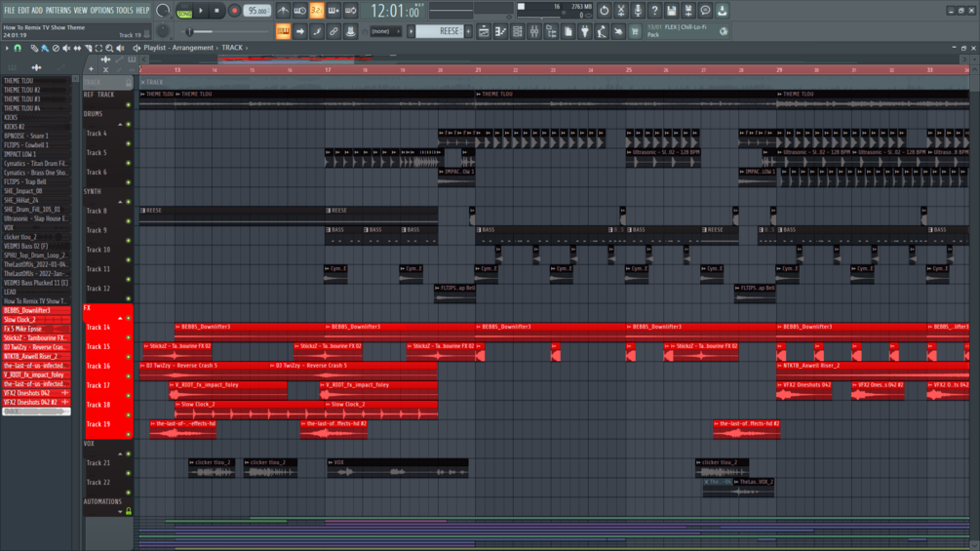The width and height of the screenshot is (980, 551).
Task: Open the Channel rack icon
Action: click(x=518, y=31)
